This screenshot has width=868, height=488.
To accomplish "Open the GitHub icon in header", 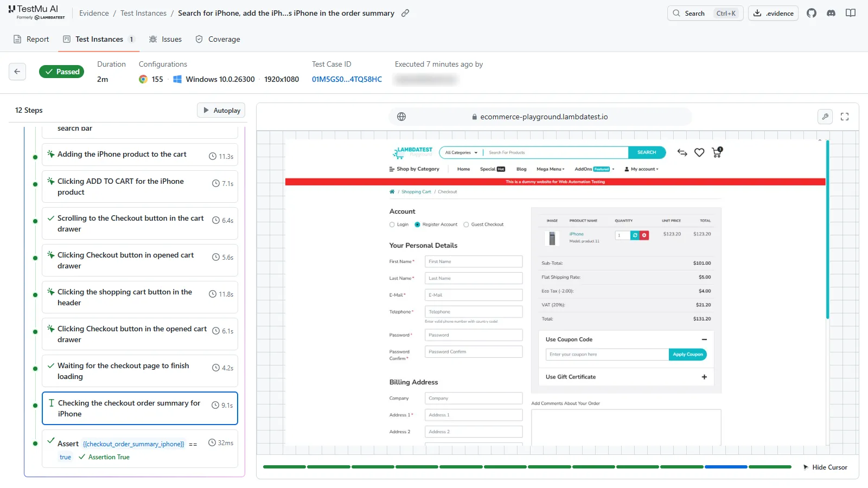I will pyautogui.click(x=812, y=13).
